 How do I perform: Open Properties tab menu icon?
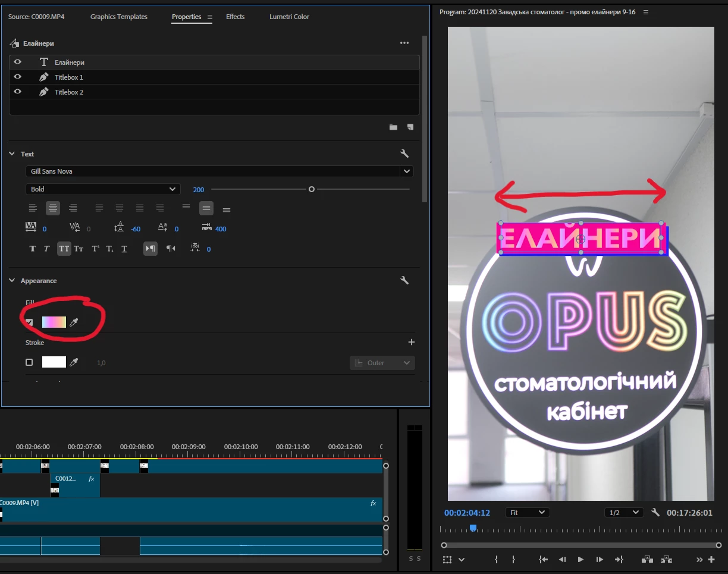pyautogui.click(x=210, y=17)
